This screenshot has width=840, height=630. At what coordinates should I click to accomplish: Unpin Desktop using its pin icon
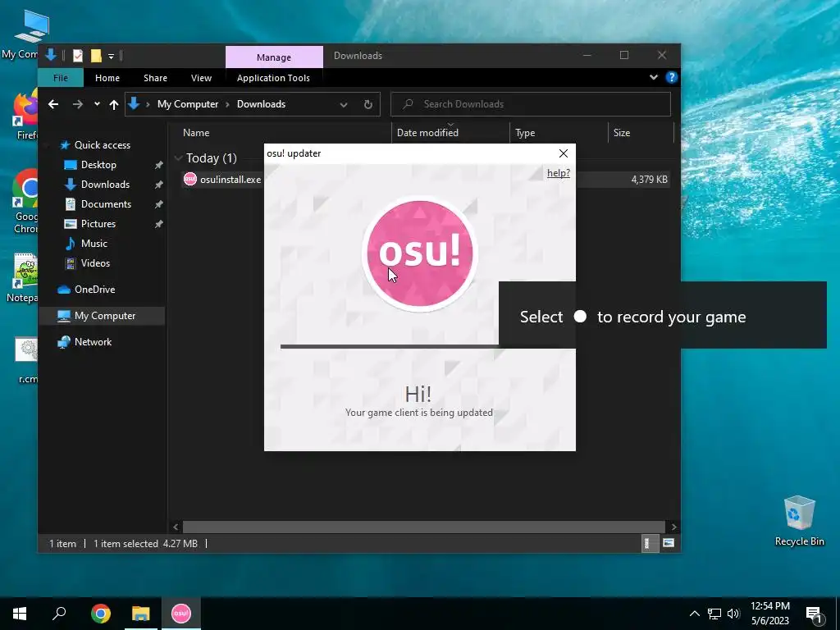(158, 165)
